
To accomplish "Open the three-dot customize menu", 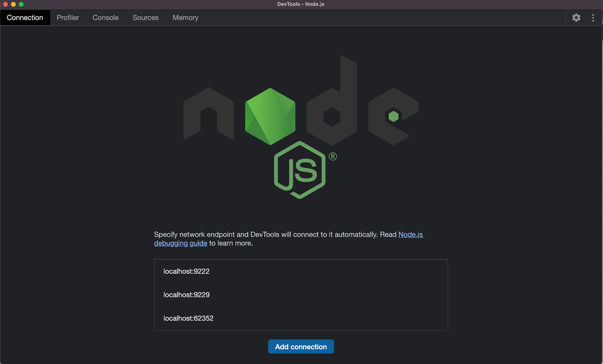I will [593, 18].
